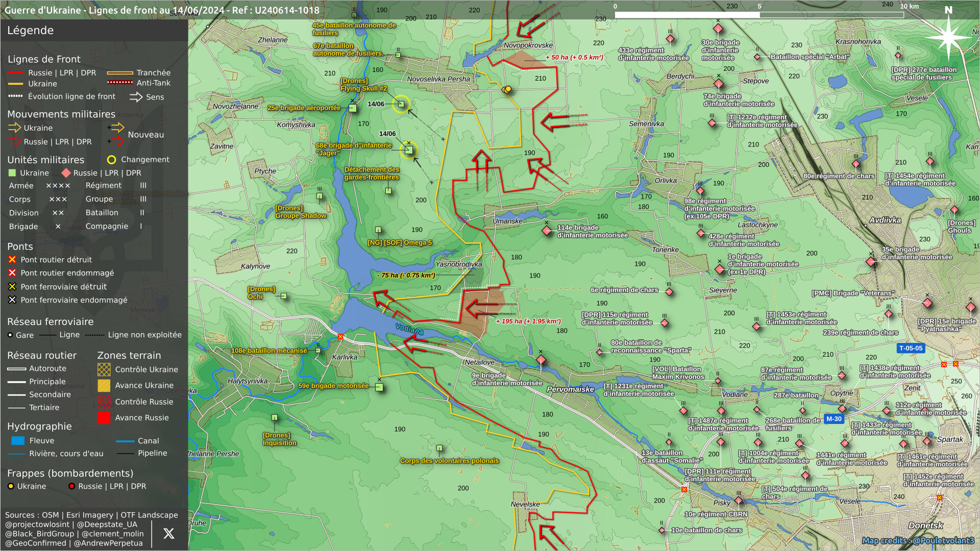Screen dimensions: 980x551
Task: Click the T-05-05 road label badge
Action: pyautogui.click(x=911, y=348)
